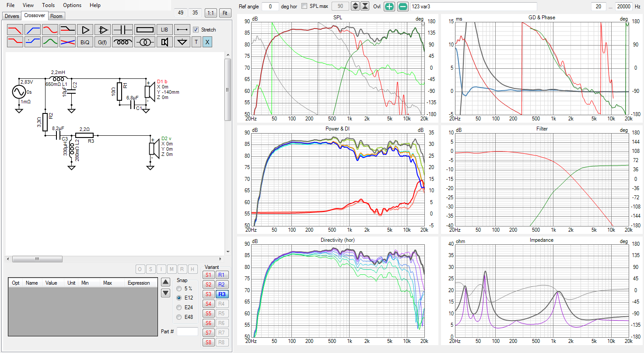Adjust SPL max with spinner arrows
The width and height of the screenshot is (644, 353).
pyautogui.click(x=355, y=6)
